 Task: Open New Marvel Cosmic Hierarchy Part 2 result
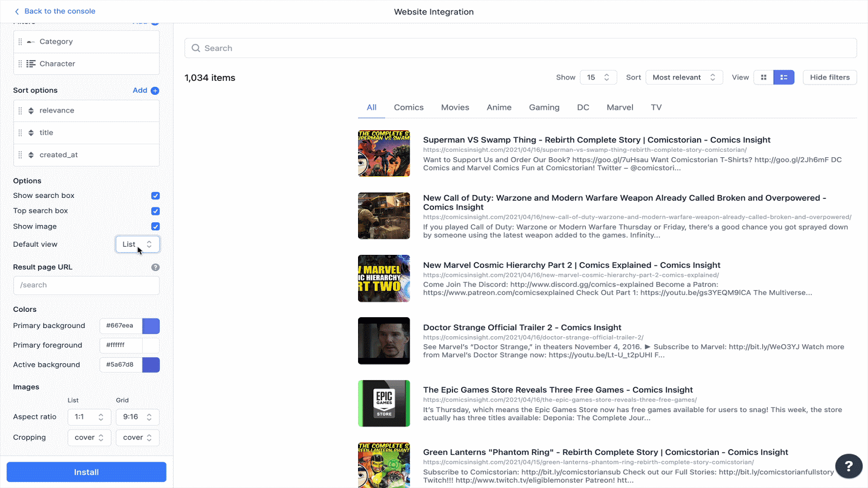[572, 265]
